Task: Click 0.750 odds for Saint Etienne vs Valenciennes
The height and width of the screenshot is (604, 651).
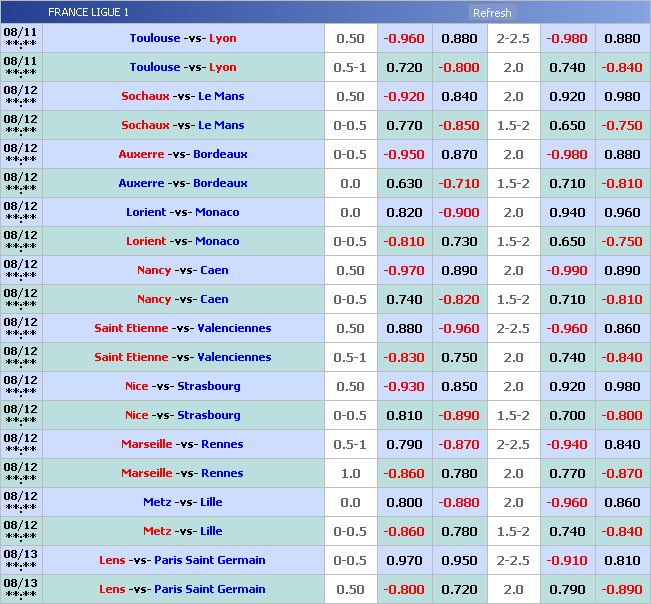Action: [459, 358]
